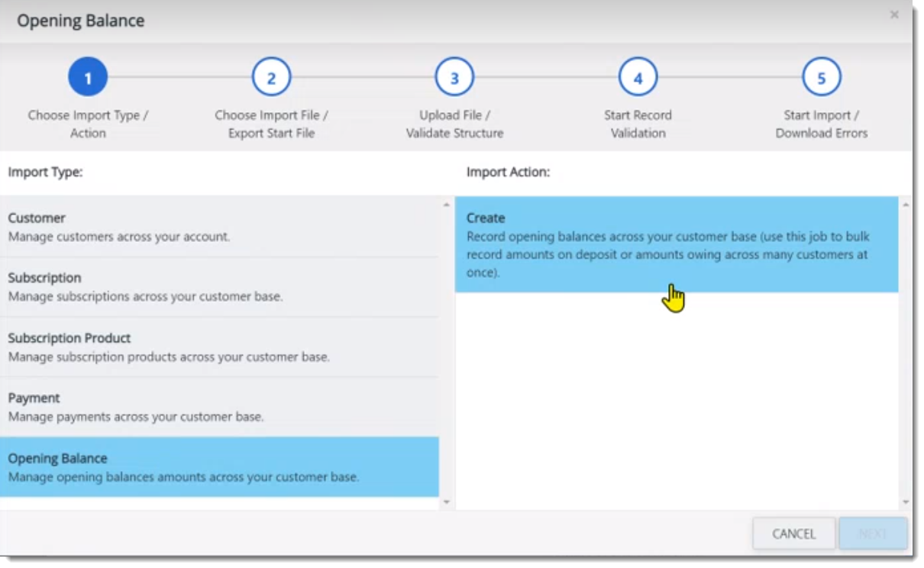The image size is (924, 568).
Task: Select Opening Balance import type
Action: pos(219,467)
